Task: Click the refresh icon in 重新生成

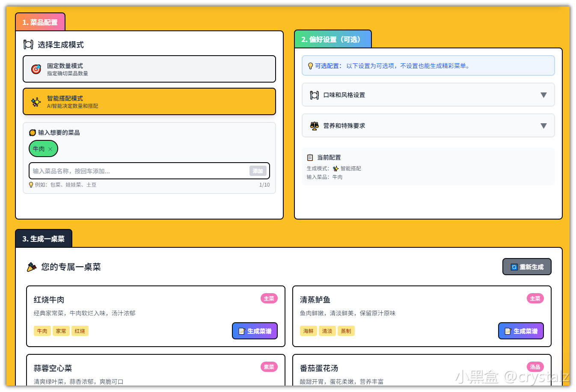Action: tap(514, 267)
